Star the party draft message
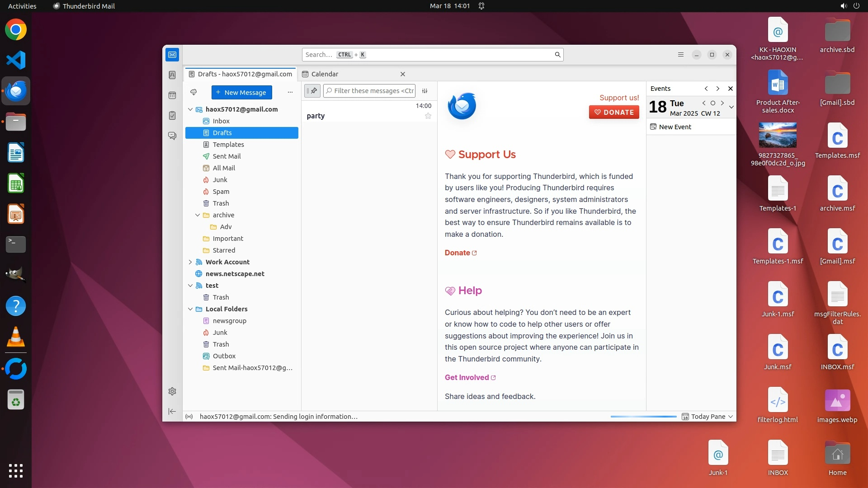The width and height of the screenshot is (868, 488). pyautogui.click(x=428, y=116)
